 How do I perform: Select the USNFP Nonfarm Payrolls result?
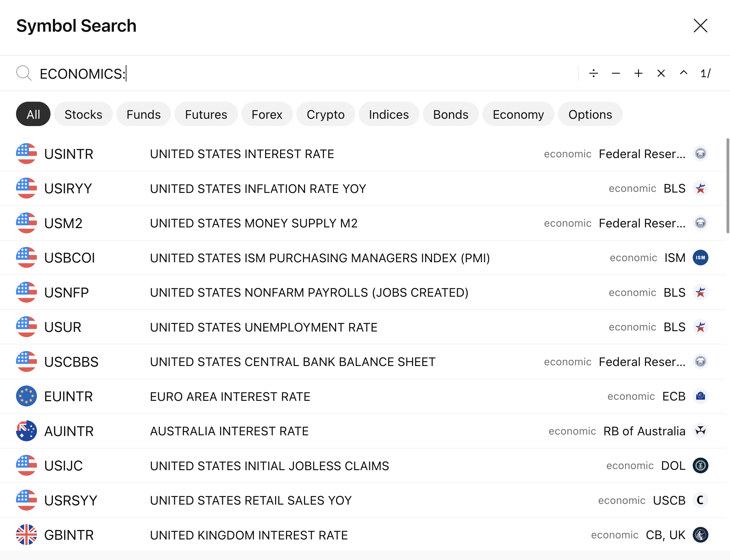[x=309, y=293]
